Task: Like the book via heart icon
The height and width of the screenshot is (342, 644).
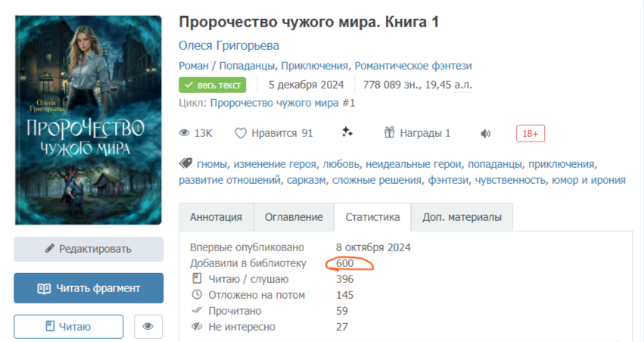Action: coord(240,133)
